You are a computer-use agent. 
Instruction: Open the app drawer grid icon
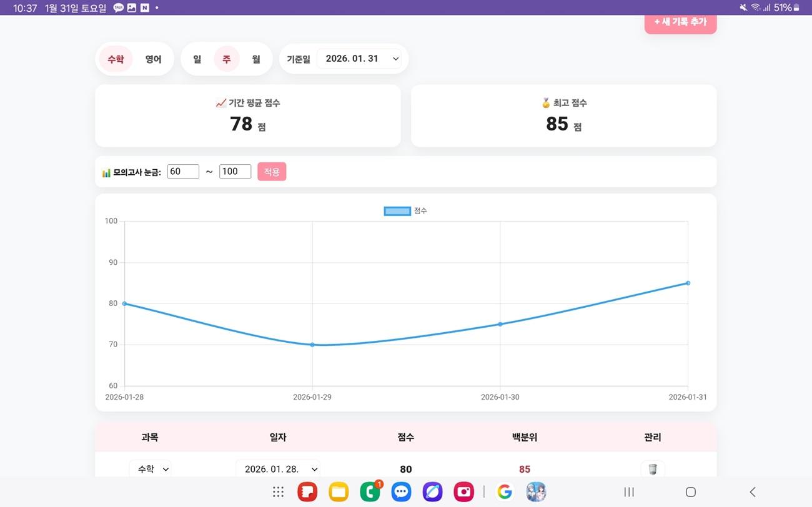[x=277, y=492]
